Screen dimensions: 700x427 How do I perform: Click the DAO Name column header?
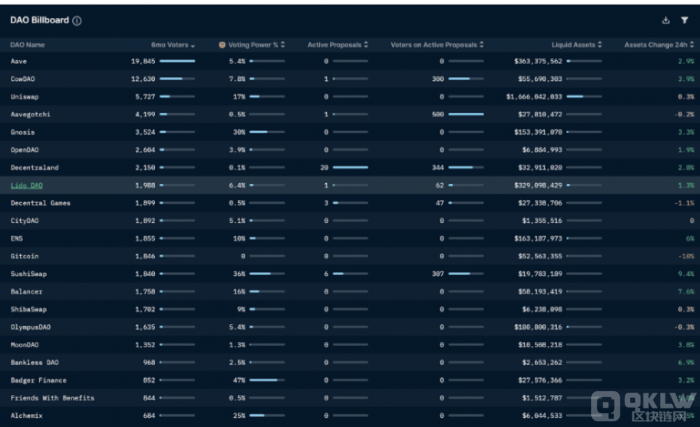pyautogui.click(x=27, y=45)
